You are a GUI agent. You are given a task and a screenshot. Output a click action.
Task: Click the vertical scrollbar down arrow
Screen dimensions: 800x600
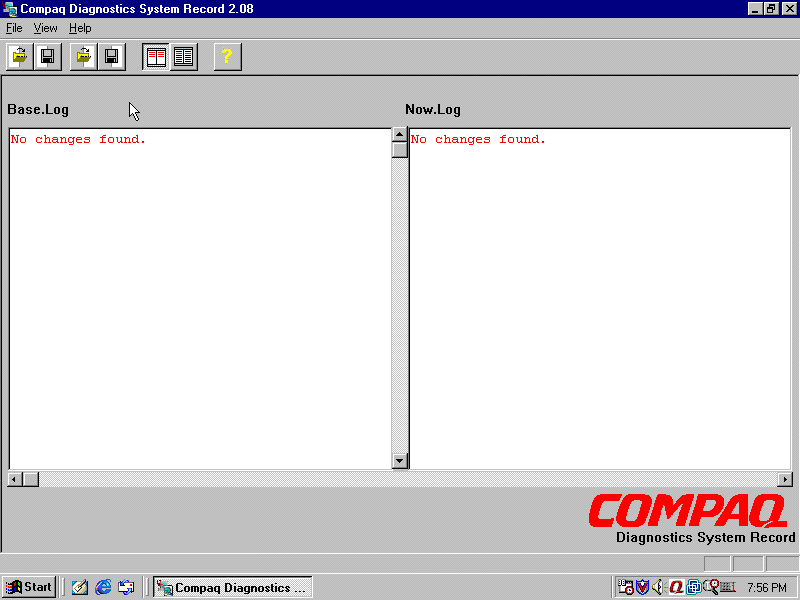pyautogui.click(x=399, y=461)
